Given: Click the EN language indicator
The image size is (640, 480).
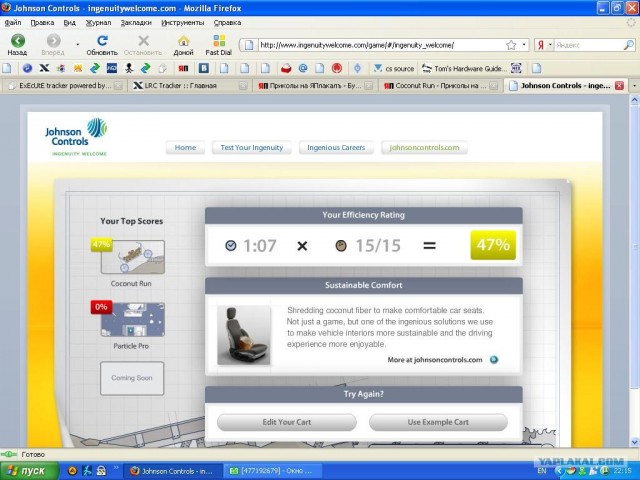Looking at the screenshot, I should pyautogui.click(x=542, y=471).
